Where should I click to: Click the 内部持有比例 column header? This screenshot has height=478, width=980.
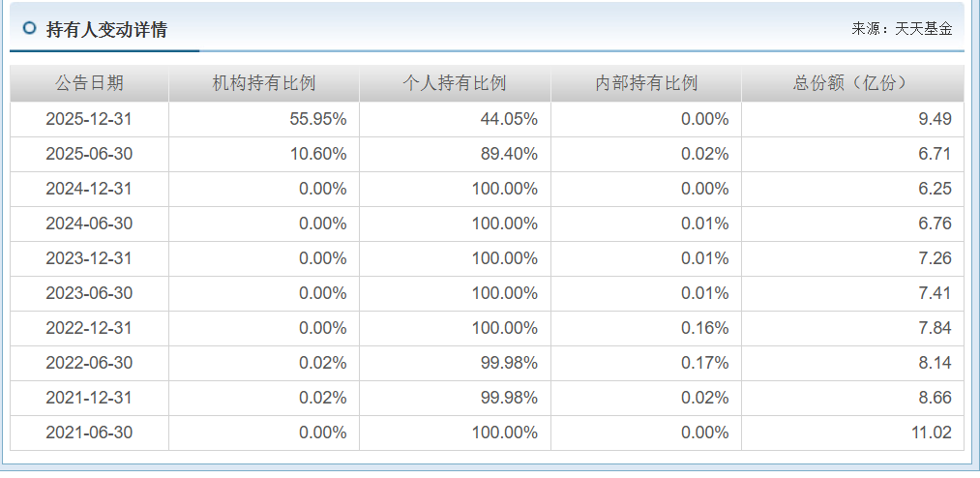click(646, 83)
